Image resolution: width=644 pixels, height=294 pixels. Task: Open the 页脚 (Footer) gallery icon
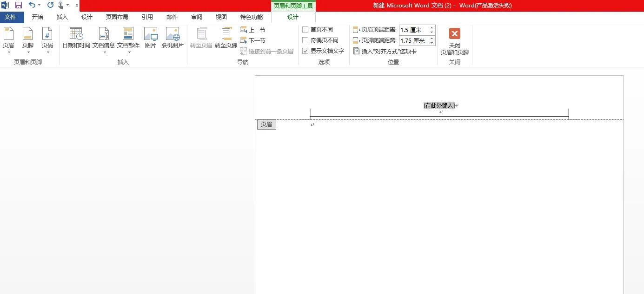[28, 34]
